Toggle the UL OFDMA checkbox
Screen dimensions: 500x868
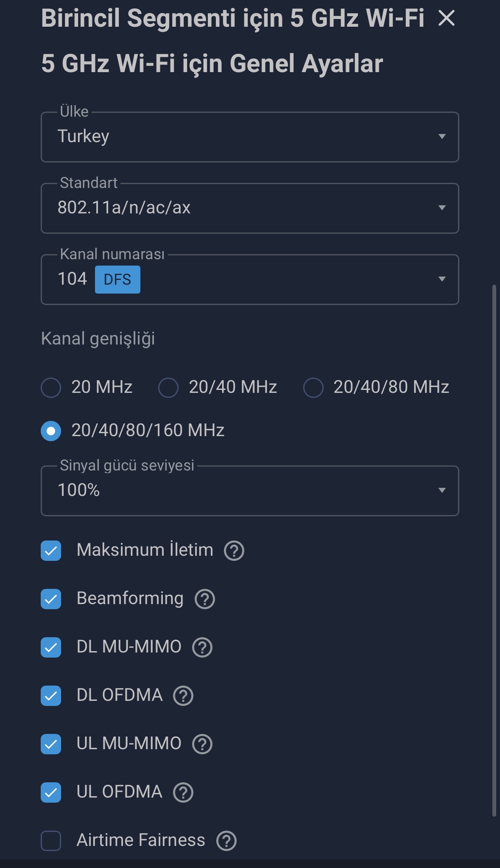coord(51,792)
